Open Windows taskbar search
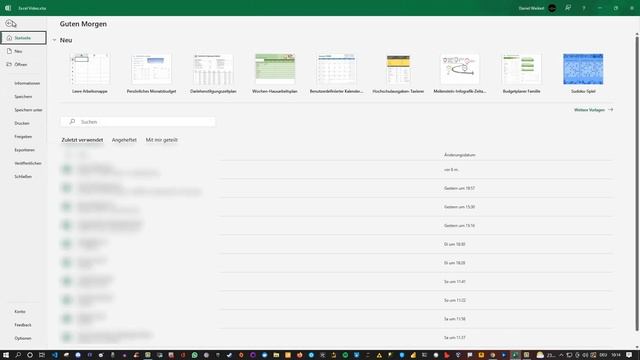 [18, 355]
